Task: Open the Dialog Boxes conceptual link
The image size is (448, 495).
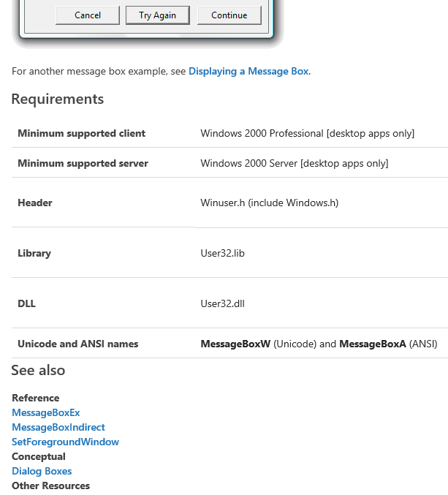Action: (42, 472)
